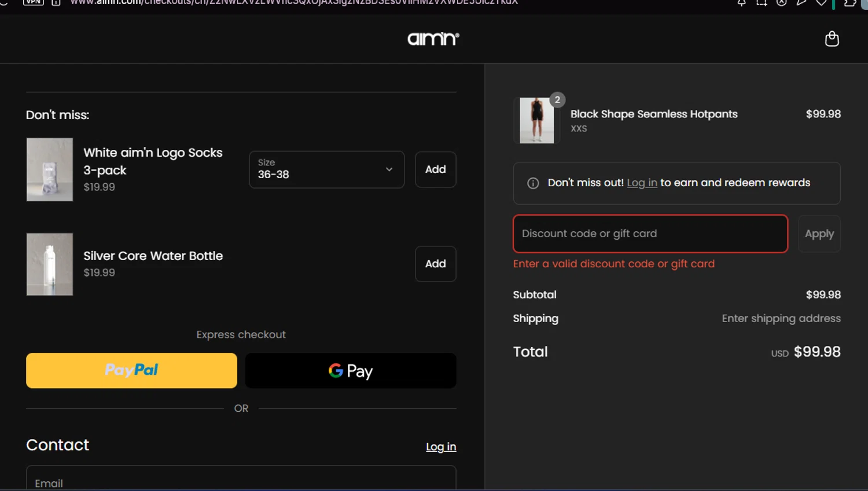Pay with the PayPal express button
This screenshot has width=868, height=491.
tap(131, 370)
